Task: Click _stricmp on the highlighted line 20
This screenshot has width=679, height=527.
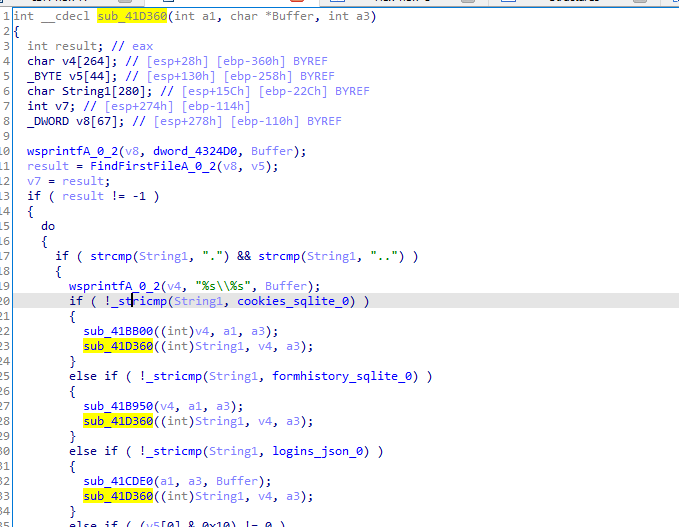Action: click(x=139, y=301)
